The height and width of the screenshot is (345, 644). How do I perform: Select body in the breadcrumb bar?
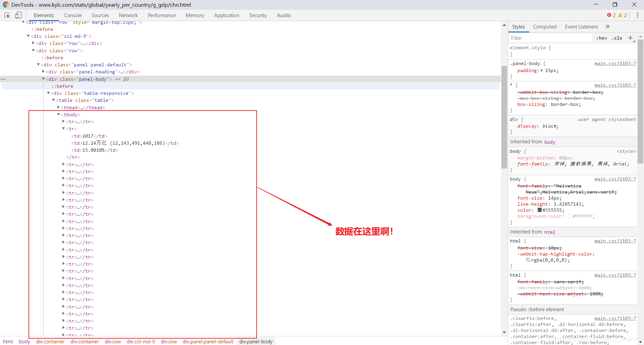[x=24, y=342]
